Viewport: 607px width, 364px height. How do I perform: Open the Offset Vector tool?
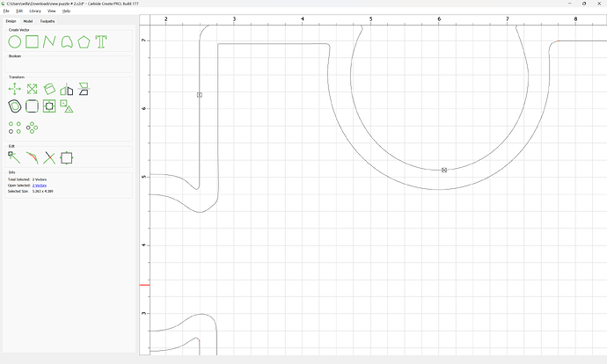click(x=15, y=106)
